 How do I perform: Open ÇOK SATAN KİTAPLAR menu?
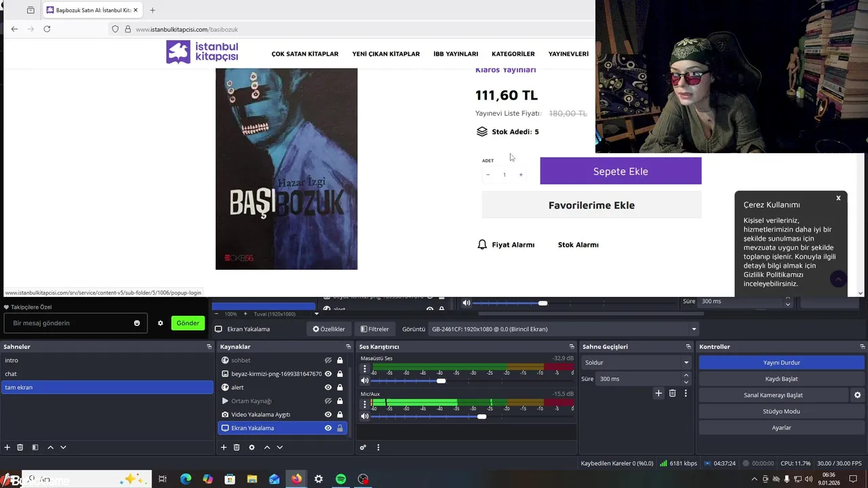pos(304,54)
